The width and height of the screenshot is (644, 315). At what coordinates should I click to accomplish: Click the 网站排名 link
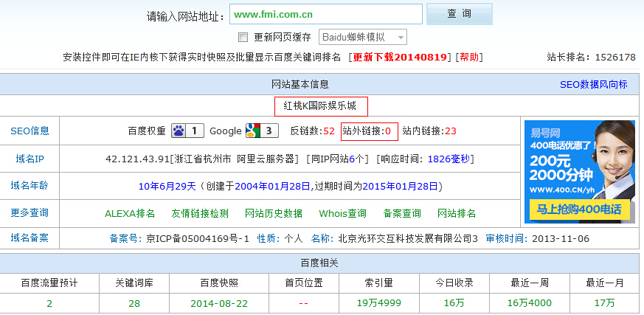(x=457, y=213)
